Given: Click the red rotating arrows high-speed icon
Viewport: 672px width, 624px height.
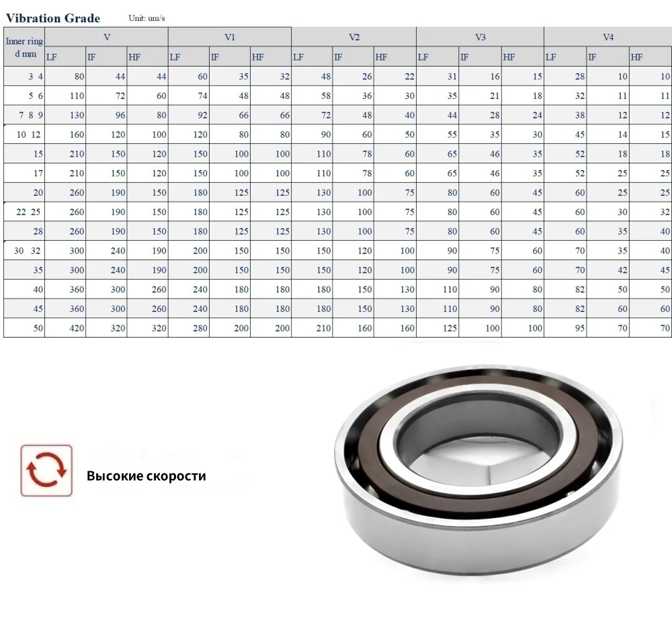Looking at the screenshot, I should [46, 471].
